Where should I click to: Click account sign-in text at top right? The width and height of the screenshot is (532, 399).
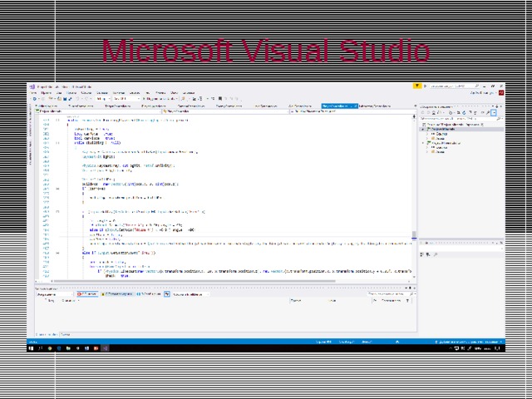pos(483,93)
